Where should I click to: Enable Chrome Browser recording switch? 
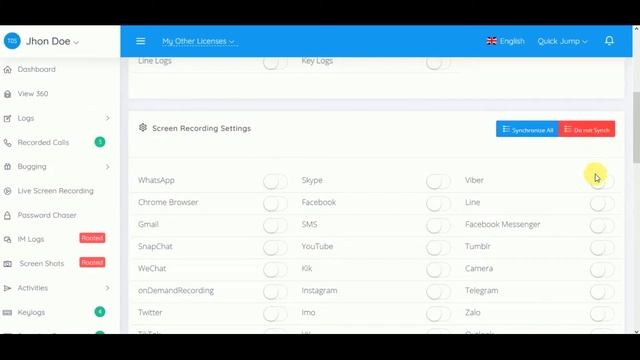click(x=275, y=203)
